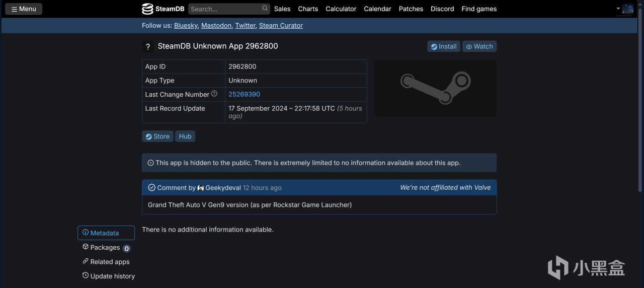Follow the Mastodon link
The height and width of the screenshot is (288, 644).
[x=216, y=25]
